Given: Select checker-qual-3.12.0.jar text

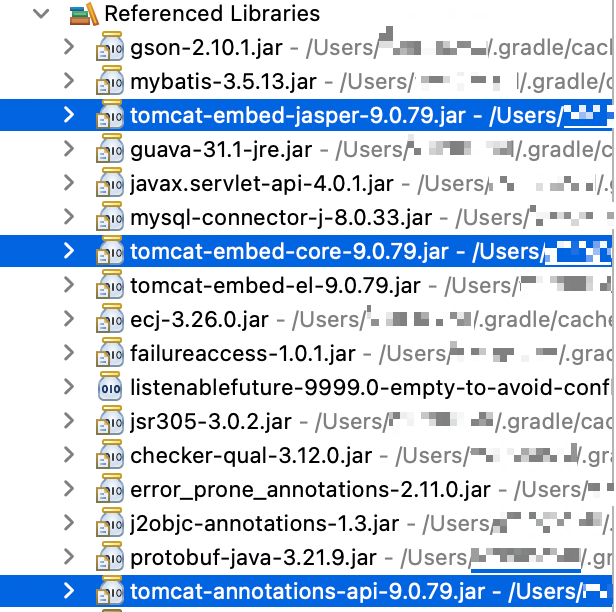Looking at the screenshot, I should coord(251,456).
